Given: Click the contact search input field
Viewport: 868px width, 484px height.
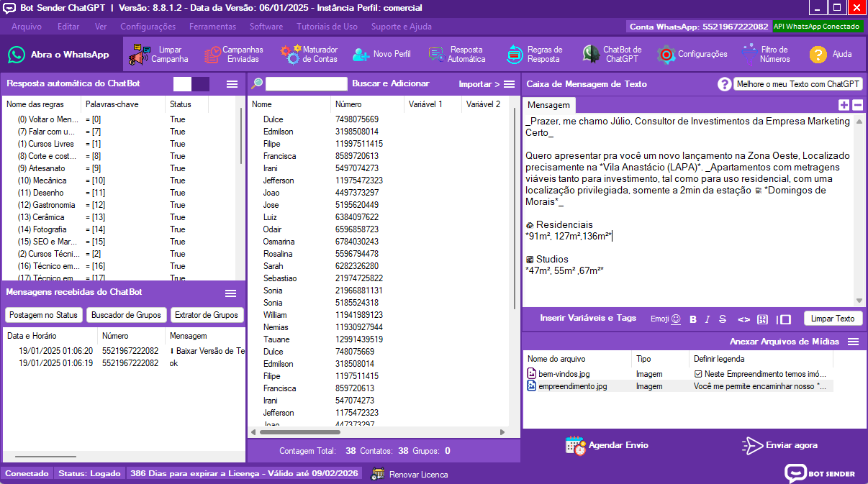Looking at the screenshot, I should 307,83.
